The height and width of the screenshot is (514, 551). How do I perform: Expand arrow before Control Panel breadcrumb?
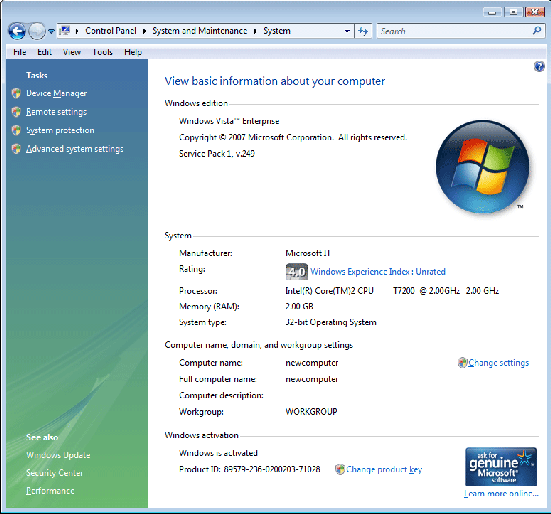tap(77, 31)
